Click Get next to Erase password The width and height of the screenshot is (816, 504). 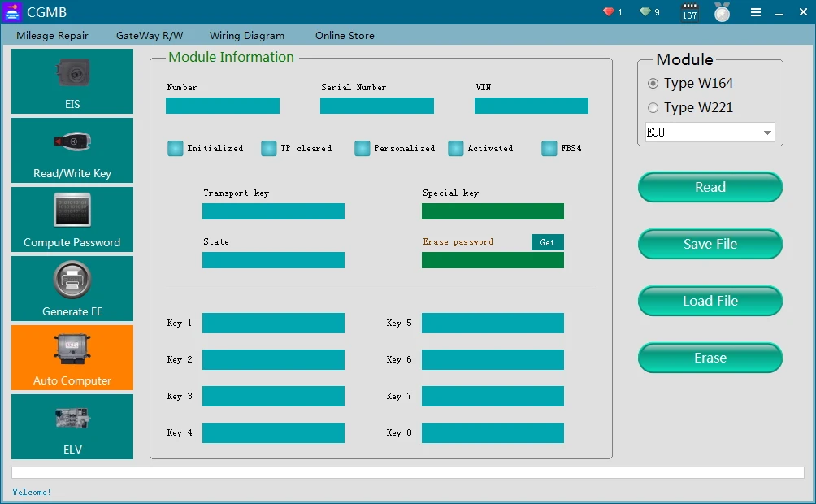tap(547, 242)
